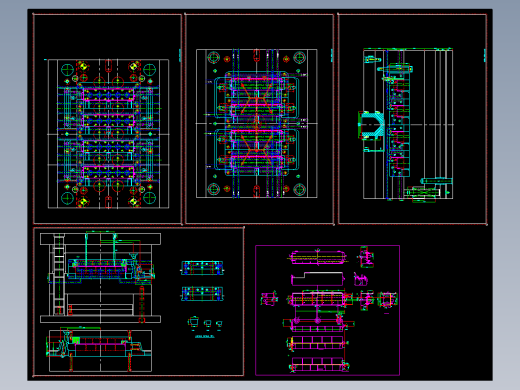This screenshot has height=390, width=520.
Task: Select the stepped part profile in magenta frame
Action: [x=318, y=279]
